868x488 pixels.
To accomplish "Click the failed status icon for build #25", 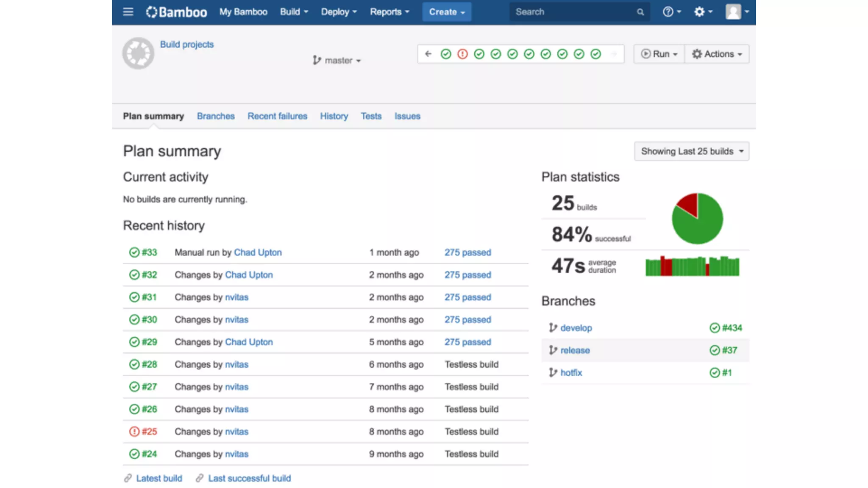I will click(x=134, y=432).
